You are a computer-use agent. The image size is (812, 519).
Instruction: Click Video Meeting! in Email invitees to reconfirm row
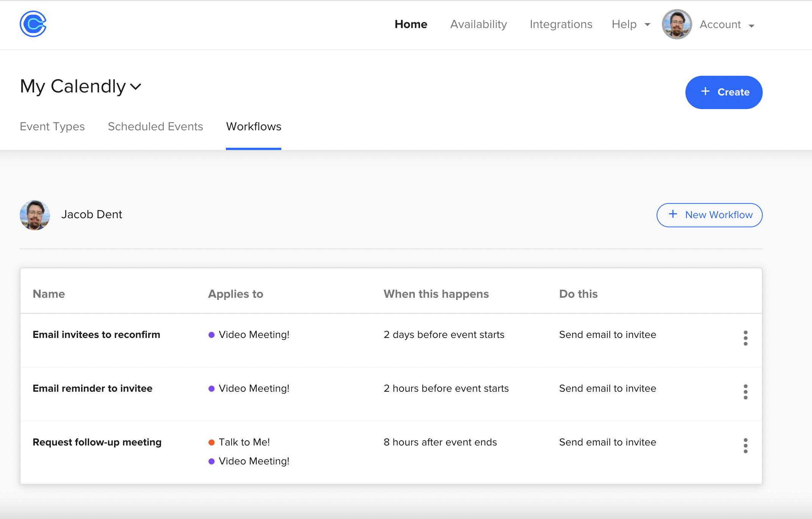click(x=254, y=335)
